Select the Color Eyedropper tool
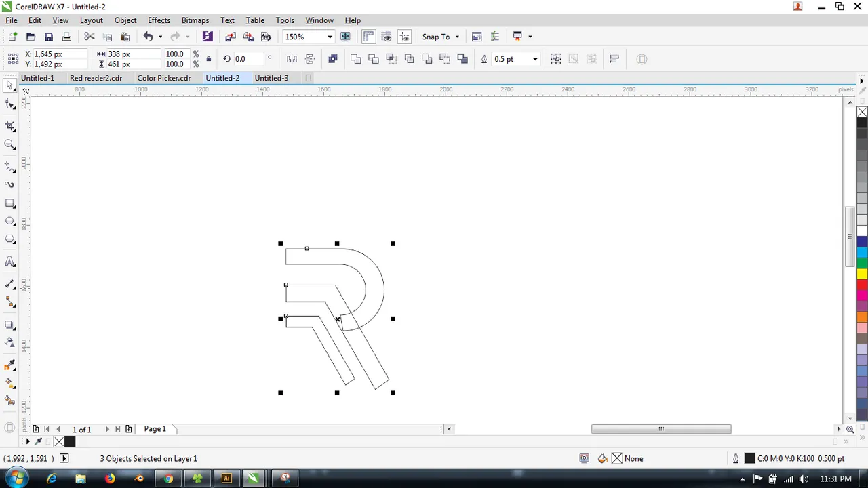The width and height of the screenshot is (868, 488). [10, 365]
